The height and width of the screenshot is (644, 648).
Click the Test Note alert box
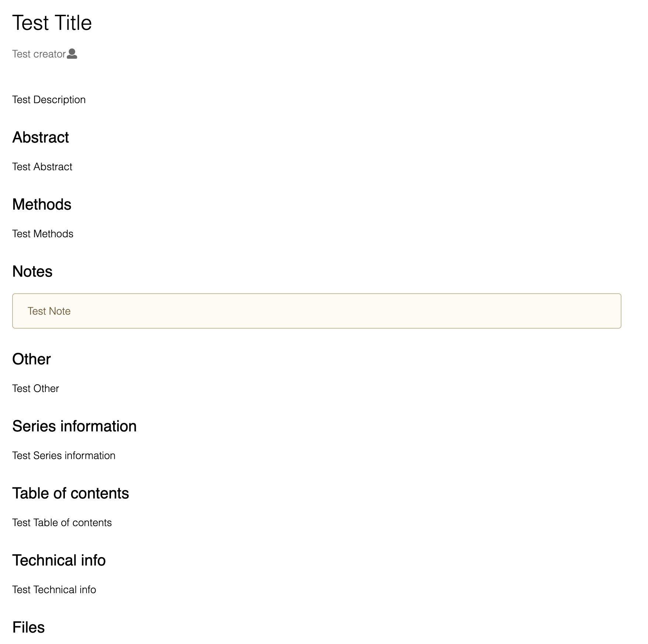click(x=317, y=311)
